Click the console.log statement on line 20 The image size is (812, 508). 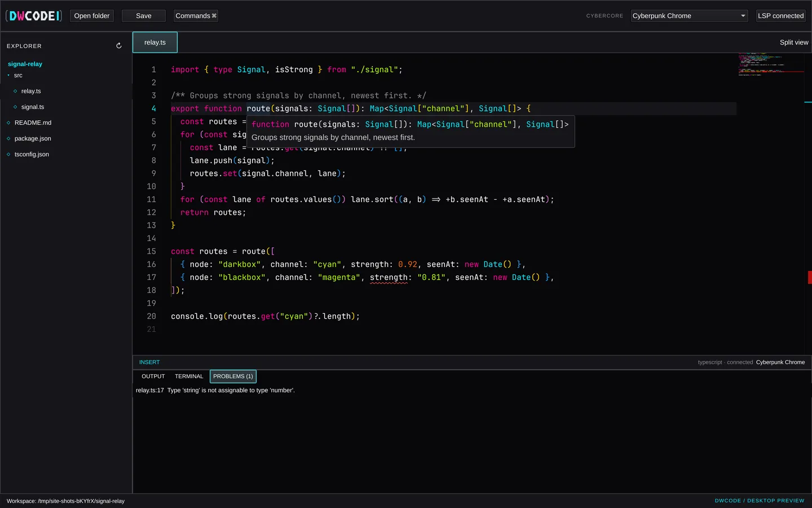[x=265, y=316]
